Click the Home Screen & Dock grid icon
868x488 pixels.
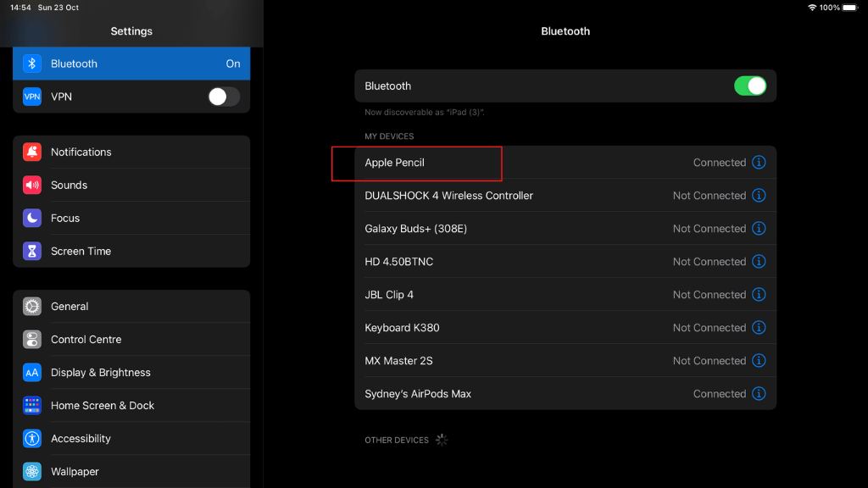[x=32, y=406]
